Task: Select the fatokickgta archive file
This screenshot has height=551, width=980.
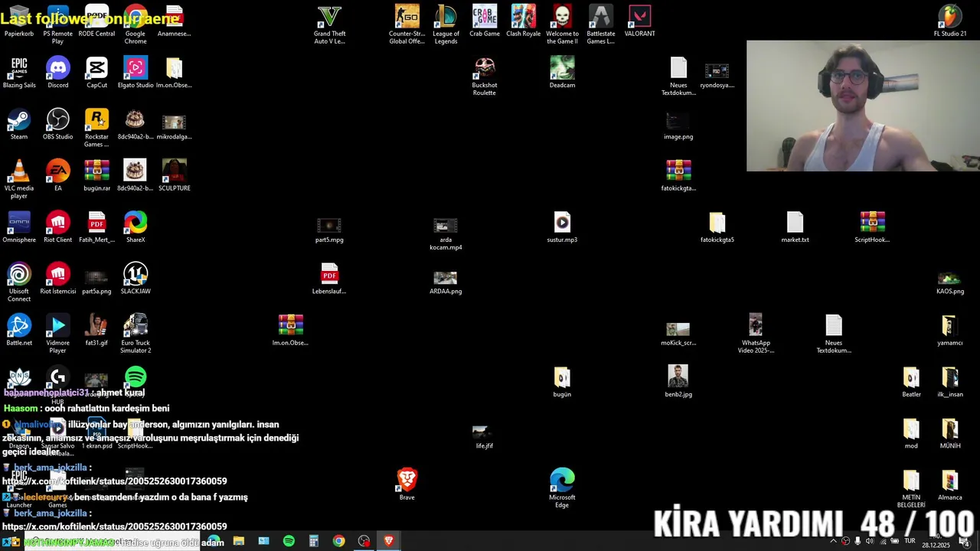Action: click(678, 174)
